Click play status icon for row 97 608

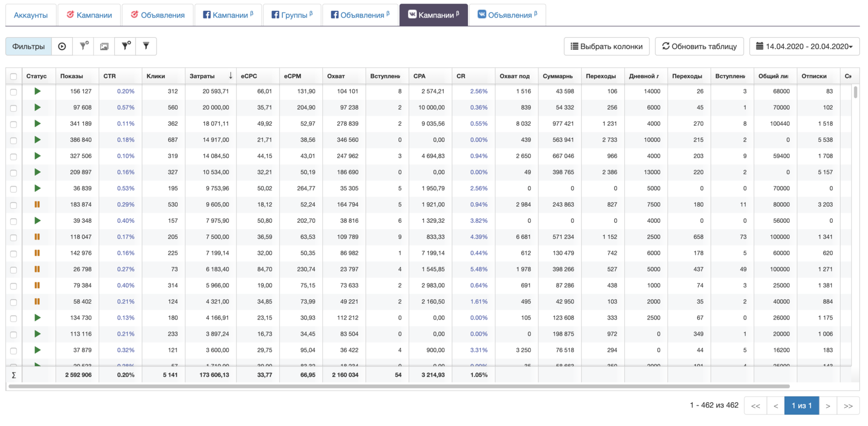click(x=37, y=108)
